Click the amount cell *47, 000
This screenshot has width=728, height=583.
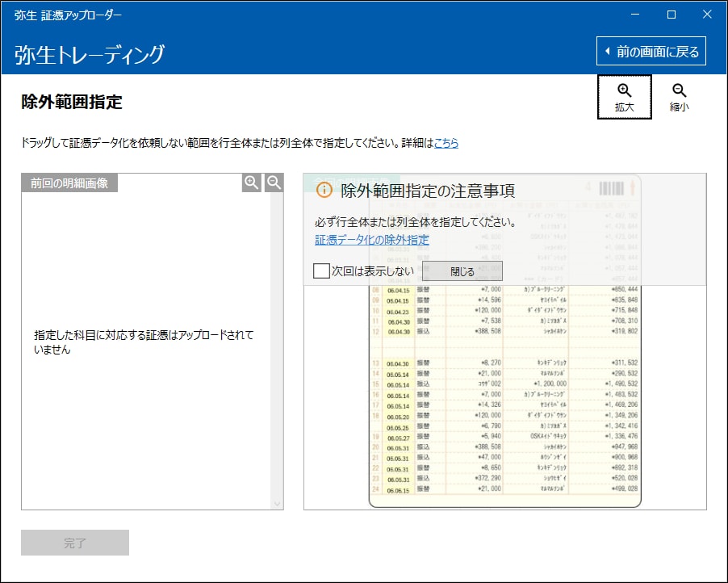coord(489,457)
